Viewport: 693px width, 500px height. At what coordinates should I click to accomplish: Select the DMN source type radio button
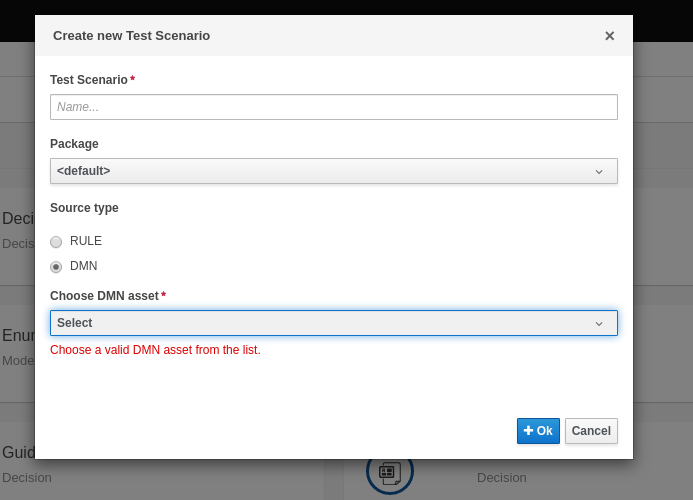tap(56, 267)
